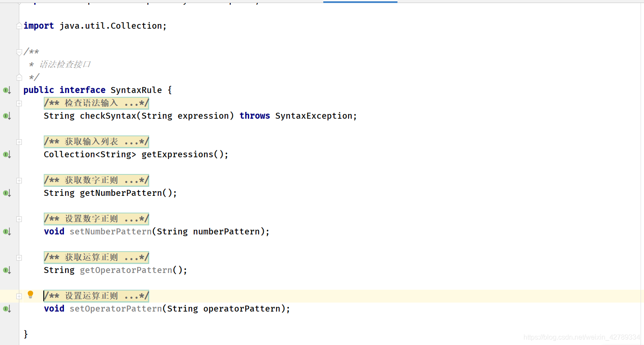Image resolution: width=644 pixels, height=345 pixels.
Task: Click the comment text 语法检查接口
Action: tap(65, 64)
